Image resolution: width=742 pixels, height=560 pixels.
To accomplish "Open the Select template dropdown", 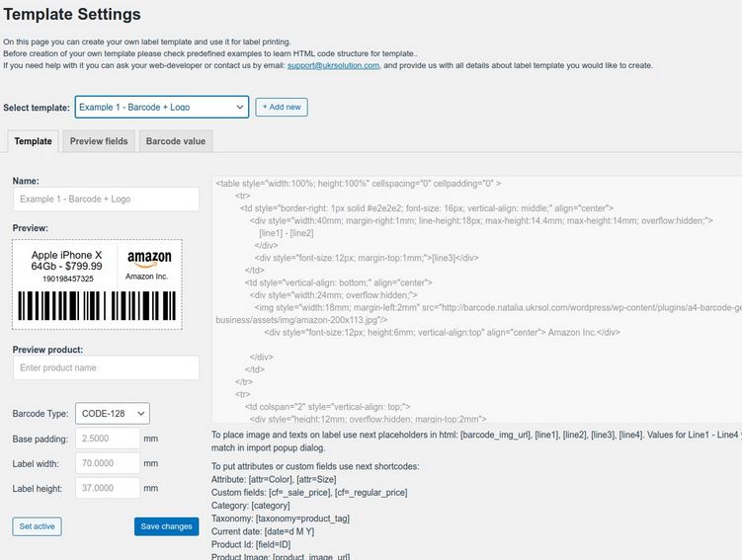I will [162, 107].
